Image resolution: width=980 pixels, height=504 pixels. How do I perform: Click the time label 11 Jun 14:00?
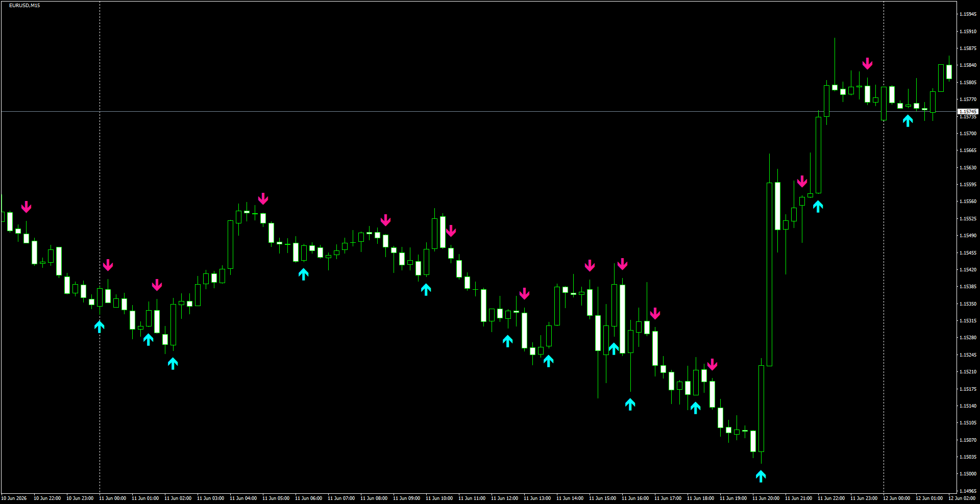[570, 498]
